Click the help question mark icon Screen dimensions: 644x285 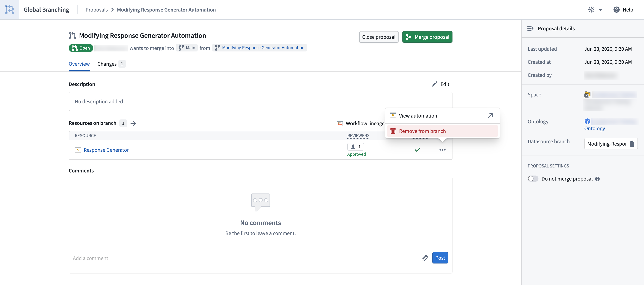click(616, 10)
